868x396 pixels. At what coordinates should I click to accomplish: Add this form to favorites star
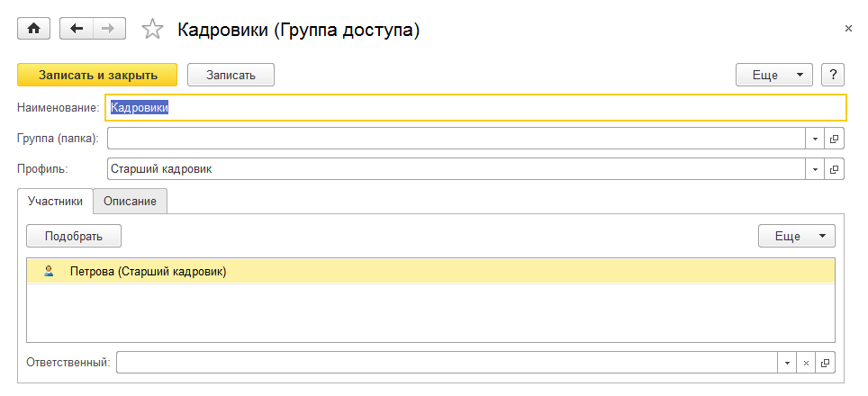pos(153,30)
